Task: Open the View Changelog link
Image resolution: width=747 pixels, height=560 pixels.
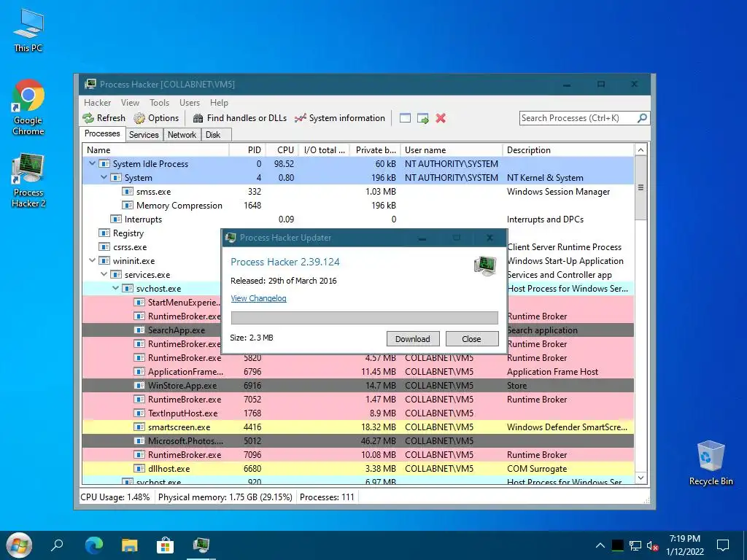Action: 259,298
